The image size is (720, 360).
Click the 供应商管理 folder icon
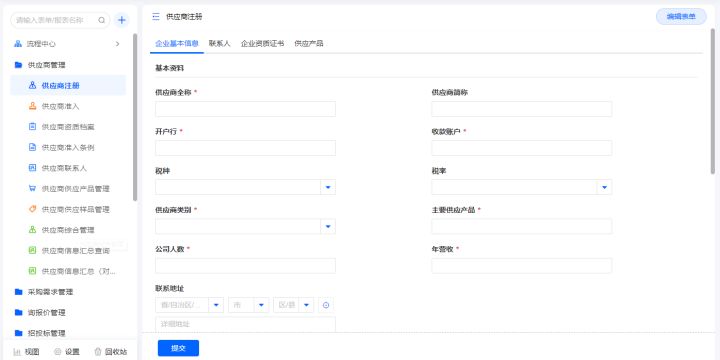(x=18, y=65)
